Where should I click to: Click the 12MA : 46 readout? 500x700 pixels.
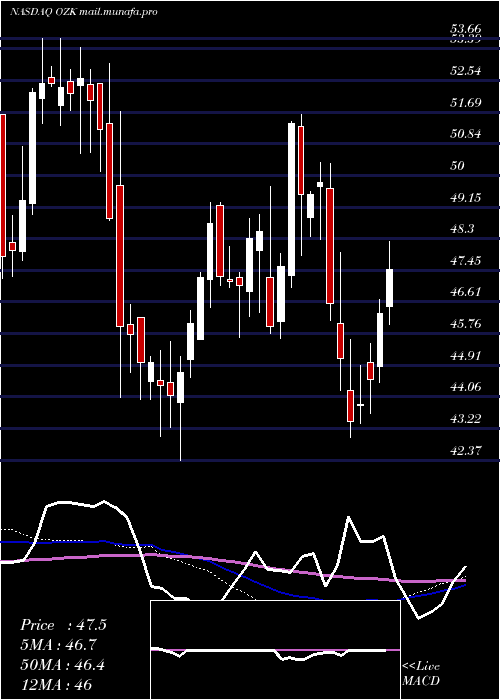coord(56,685)
